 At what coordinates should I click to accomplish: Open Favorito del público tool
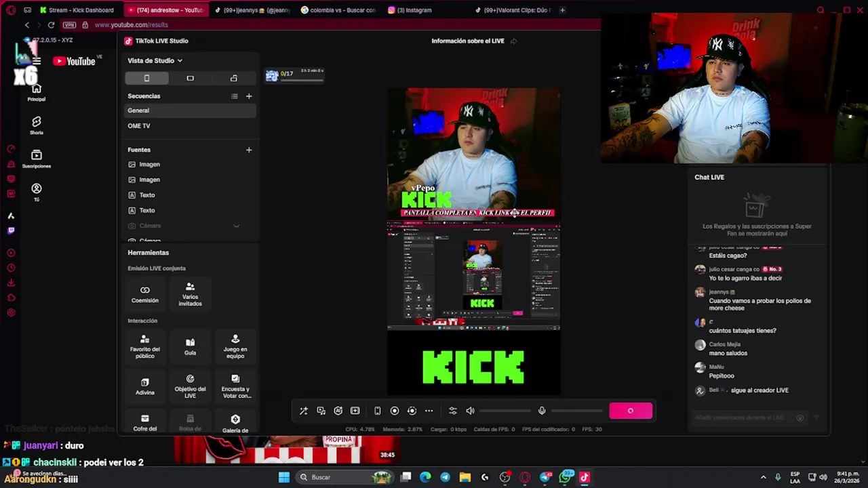[145, 346]
